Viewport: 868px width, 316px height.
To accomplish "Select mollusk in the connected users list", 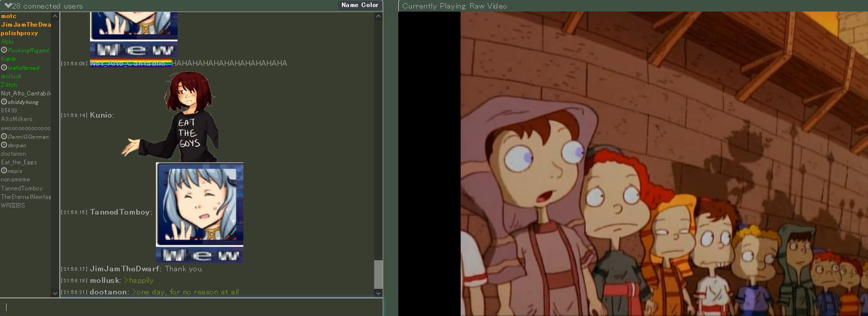I will click(x=11, y=76).
